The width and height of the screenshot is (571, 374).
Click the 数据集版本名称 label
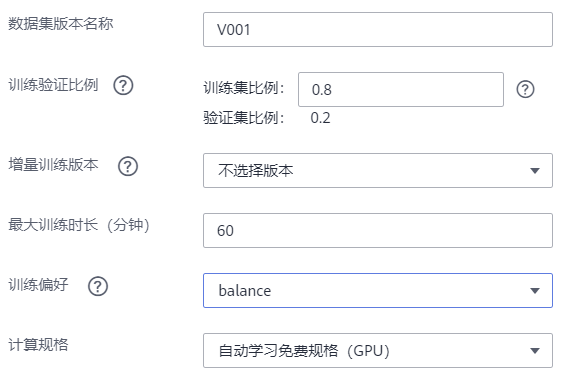pyautogui.click(x=61, y=24)
